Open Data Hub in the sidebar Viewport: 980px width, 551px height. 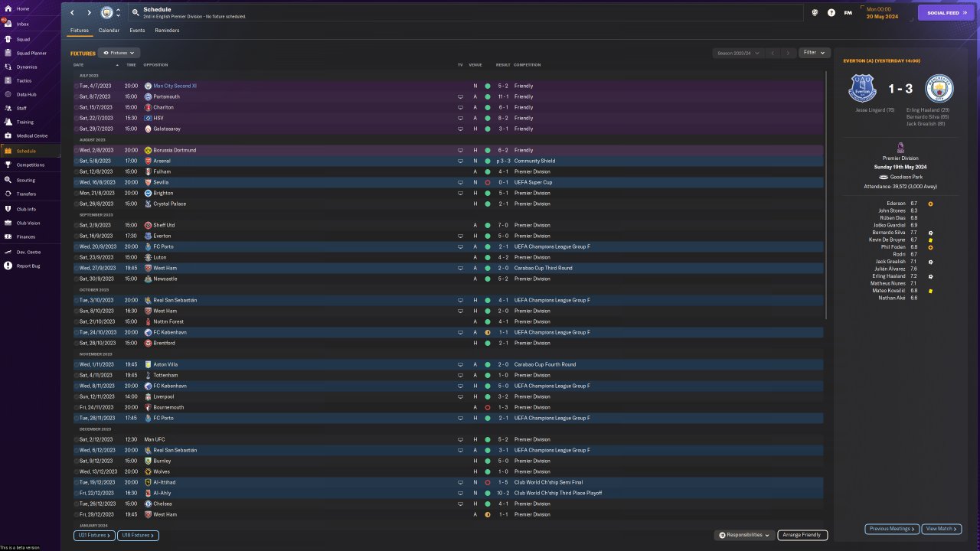(31, 94)
